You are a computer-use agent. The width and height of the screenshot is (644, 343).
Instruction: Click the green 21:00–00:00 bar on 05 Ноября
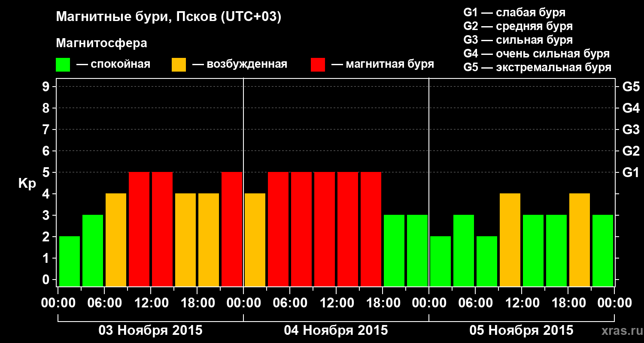[x=603, y=250]
